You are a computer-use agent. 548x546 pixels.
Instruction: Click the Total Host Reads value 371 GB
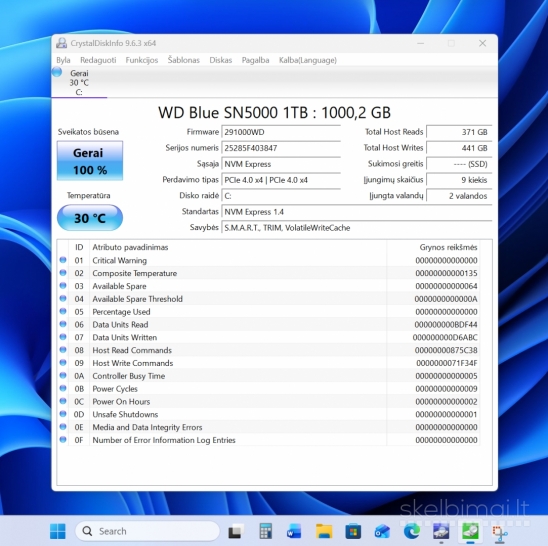pyautogui.click(x=459, y=132)
